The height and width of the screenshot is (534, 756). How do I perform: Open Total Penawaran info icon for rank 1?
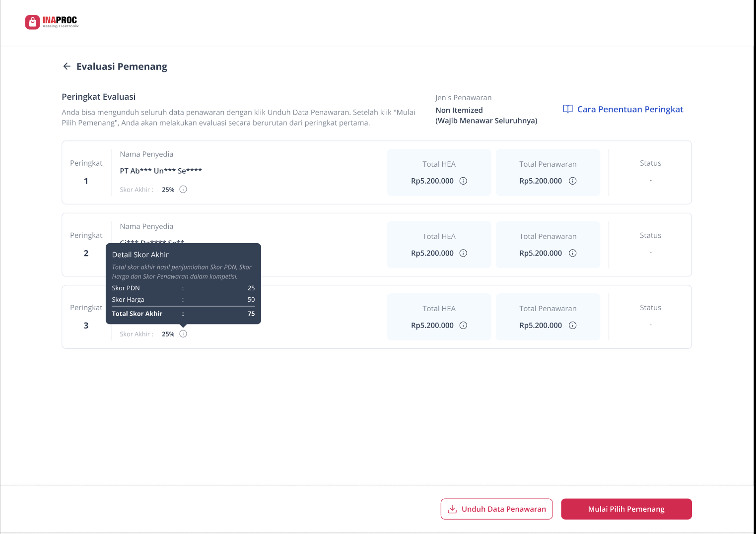point(572,181)
